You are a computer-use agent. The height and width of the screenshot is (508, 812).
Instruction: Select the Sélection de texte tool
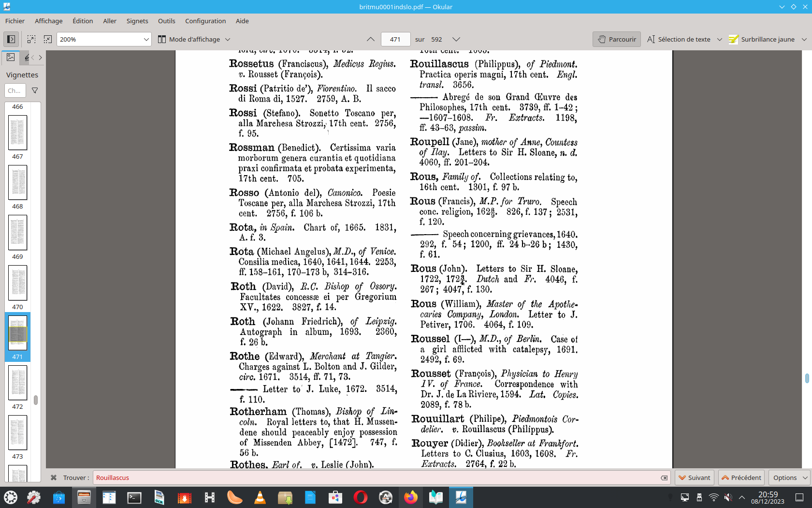point(679,39)
